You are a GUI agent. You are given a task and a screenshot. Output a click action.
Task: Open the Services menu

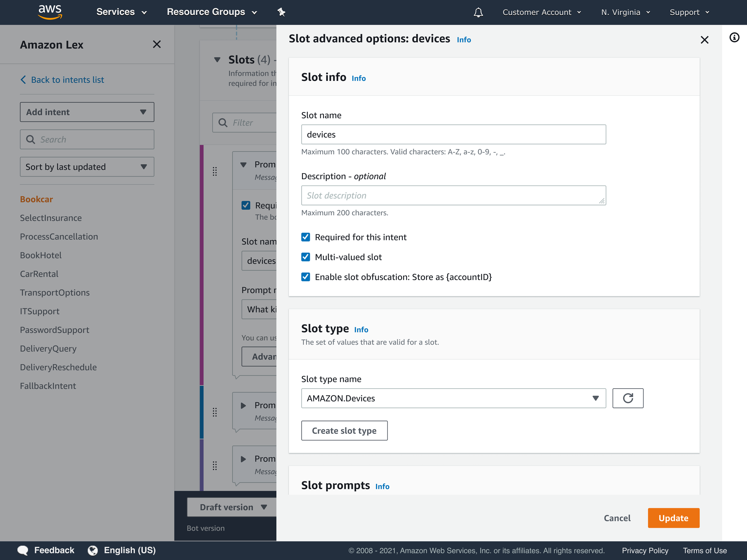(x=121, y=12)
